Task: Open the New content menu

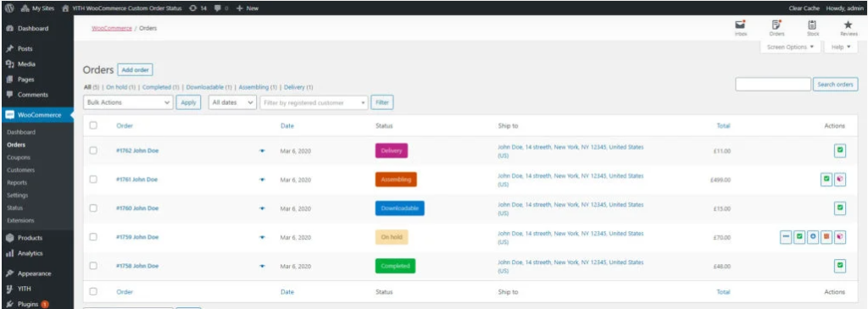Action: pyautogui.click(x=248, y=8)
